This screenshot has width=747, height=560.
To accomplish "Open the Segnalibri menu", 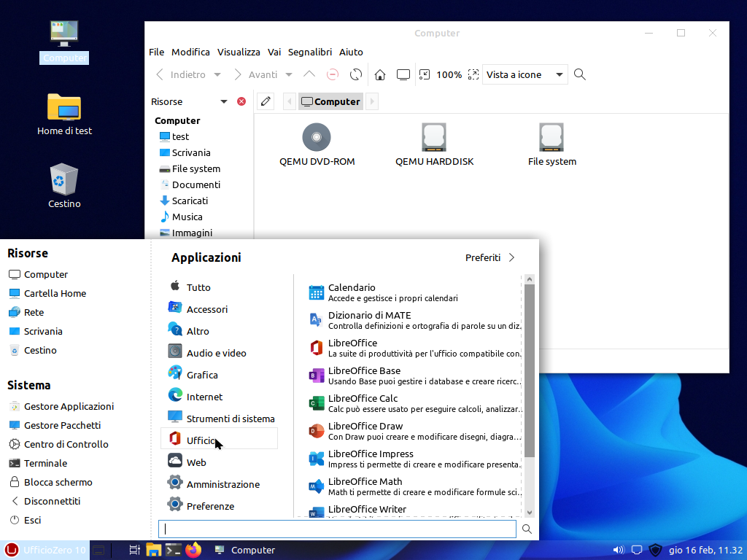I will pos(309,52).
